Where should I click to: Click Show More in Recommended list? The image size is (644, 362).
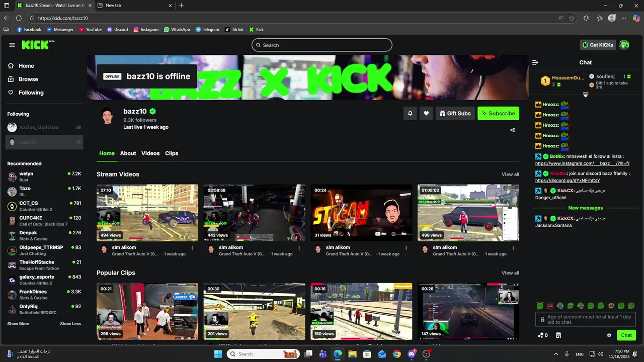tap(18, 324)
